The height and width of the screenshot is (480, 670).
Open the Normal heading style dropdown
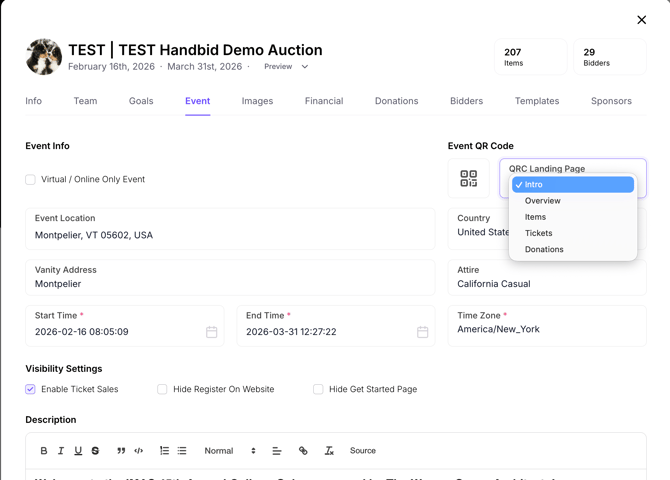click(230, 451)
